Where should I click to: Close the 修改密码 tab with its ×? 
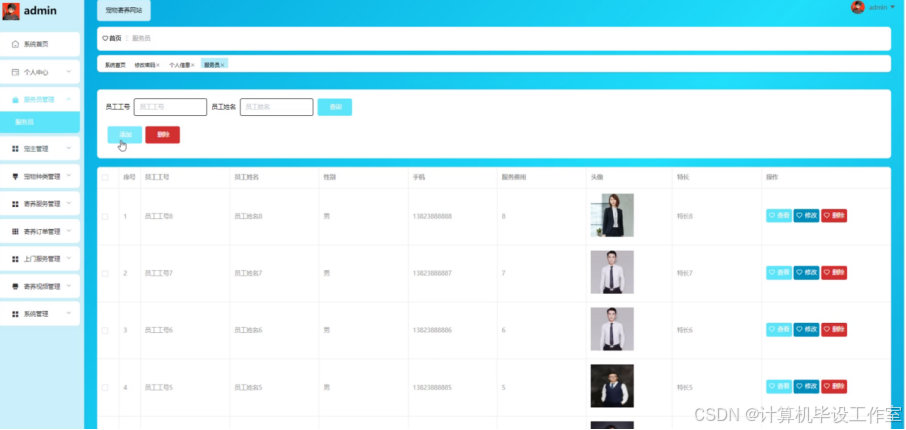coord(158,65)
